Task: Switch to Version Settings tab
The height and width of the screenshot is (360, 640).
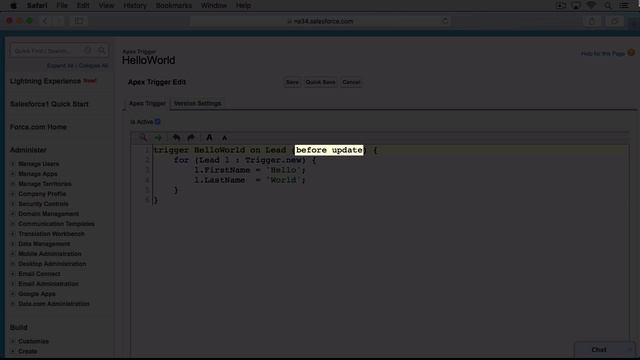Action: [198, 103]
